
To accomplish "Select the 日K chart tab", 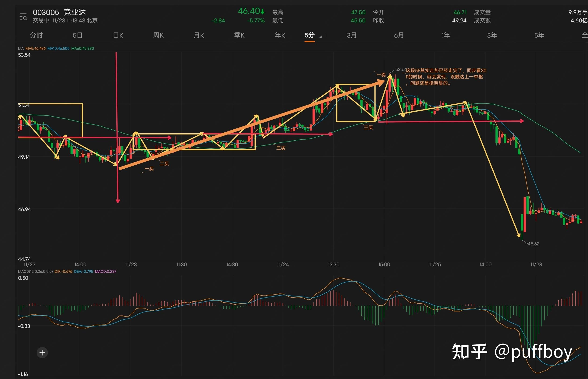I will tap(118, 35).
